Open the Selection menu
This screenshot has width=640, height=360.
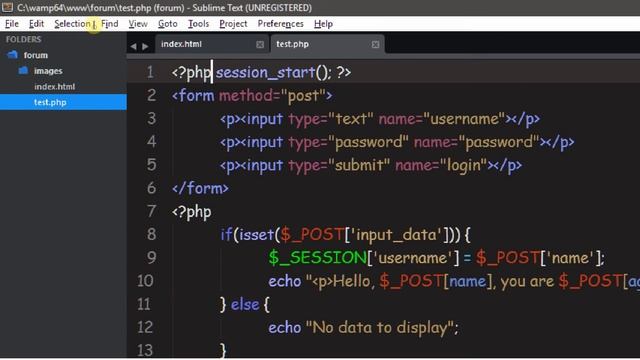pos(72,24)
